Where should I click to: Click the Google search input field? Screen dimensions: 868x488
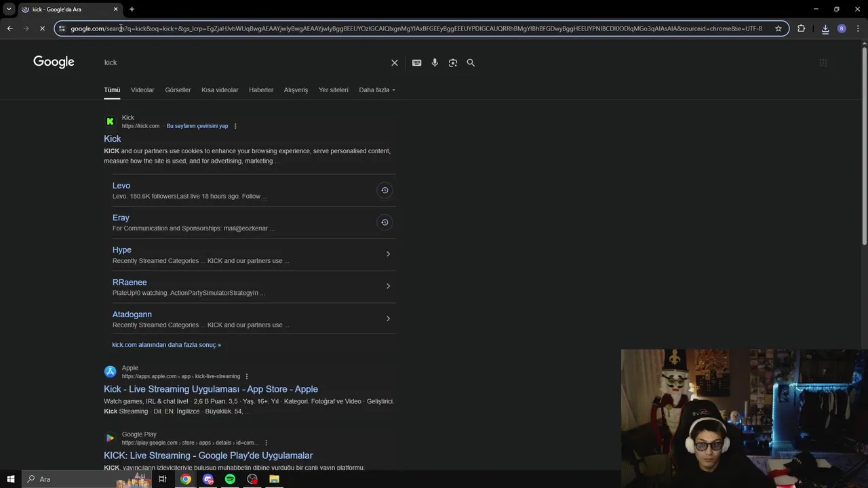tap(244, 62)
